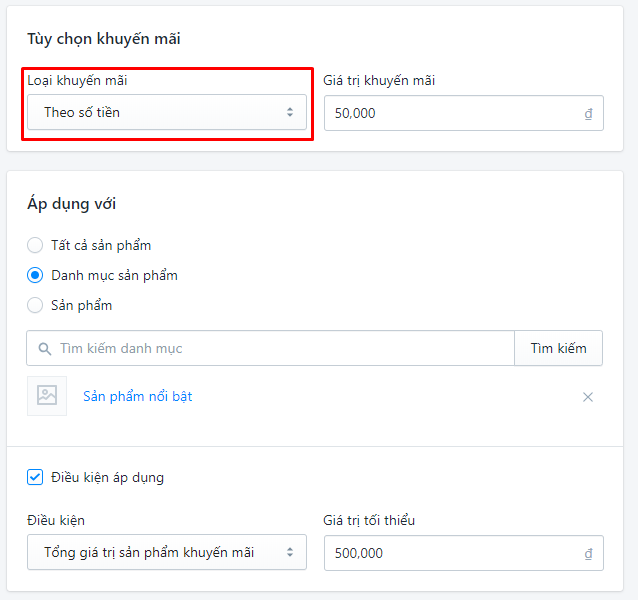Click the Tổng giá trị sản phẩm dropdown arrows
638x600 pixels.
click(x=290, y=552)
